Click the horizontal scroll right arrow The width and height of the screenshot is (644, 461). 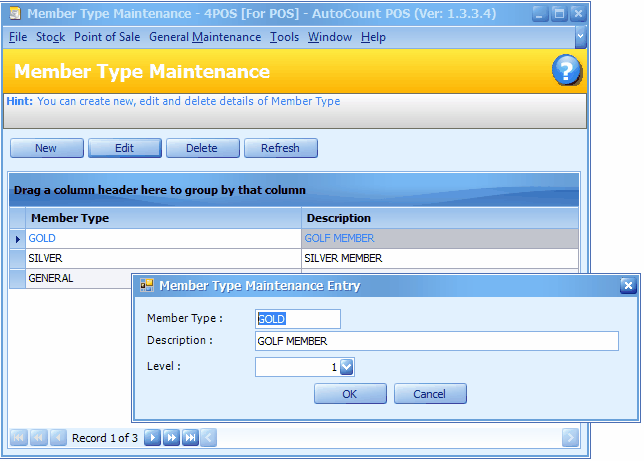570,438
